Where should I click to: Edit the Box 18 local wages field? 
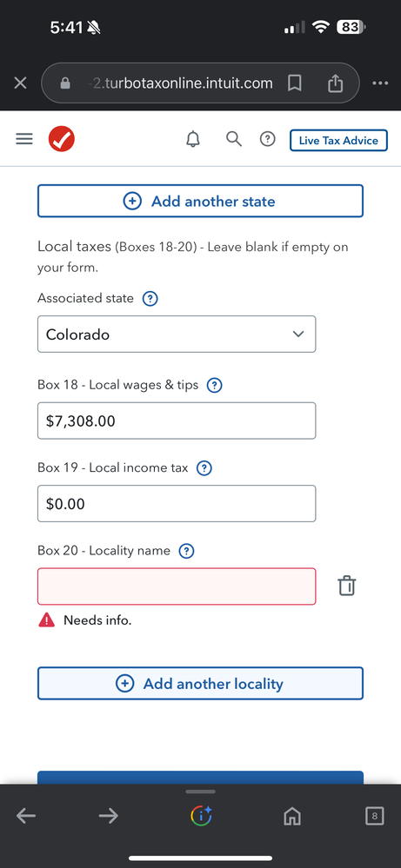177,421
